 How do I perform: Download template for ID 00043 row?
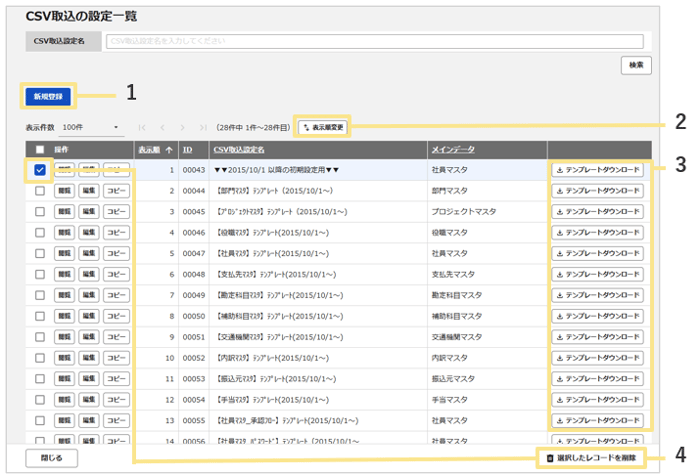597,170
